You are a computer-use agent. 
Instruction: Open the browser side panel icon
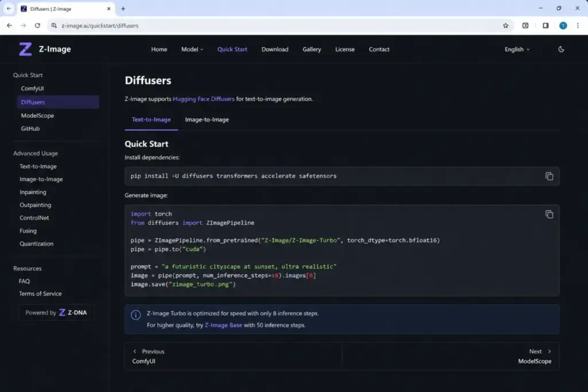[546, 25]
